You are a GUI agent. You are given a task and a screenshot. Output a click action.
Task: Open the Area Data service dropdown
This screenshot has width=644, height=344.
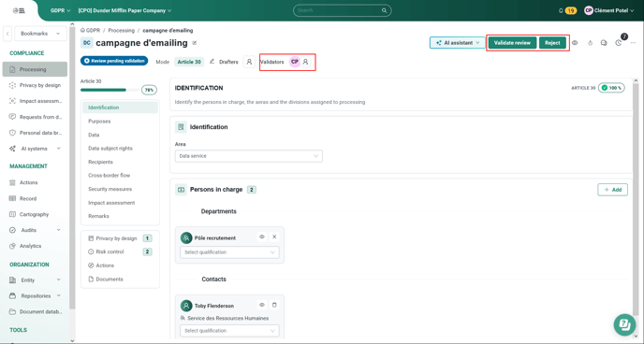click(x=248, y=156)
